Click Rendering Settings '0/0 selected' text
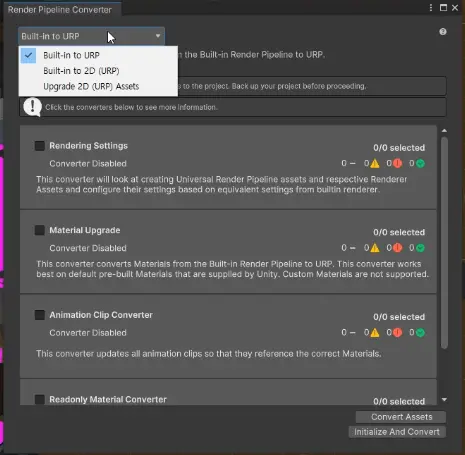 pyautogui.click(x=399, y=148)
